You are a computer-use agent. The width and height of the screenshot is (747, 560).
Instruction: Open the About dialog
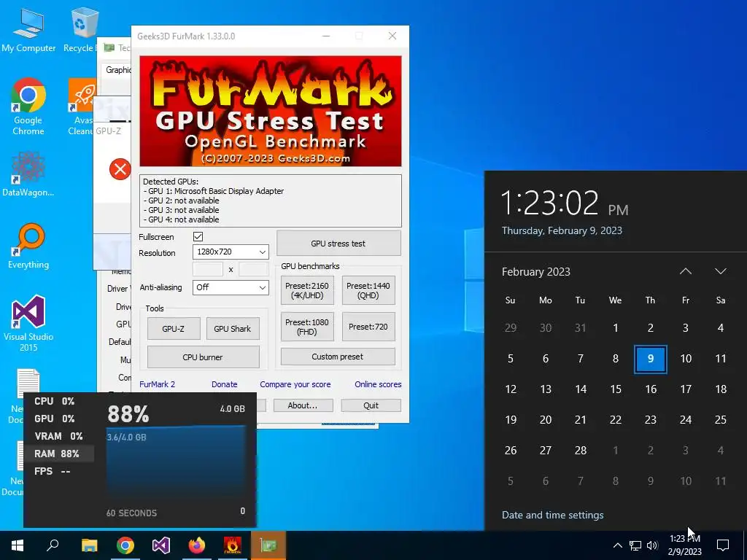(x=303, y=405)
